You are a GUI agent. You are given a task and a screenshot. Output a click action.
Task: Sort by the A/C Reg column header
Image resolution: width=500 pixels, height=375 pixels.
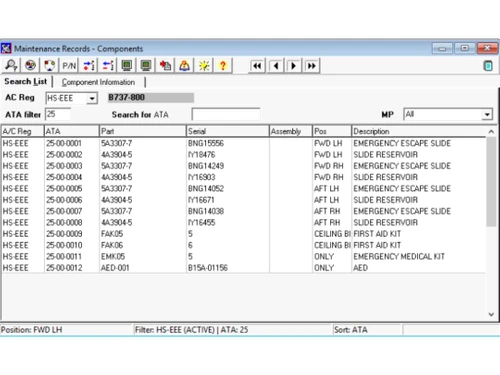pos(23,131)
